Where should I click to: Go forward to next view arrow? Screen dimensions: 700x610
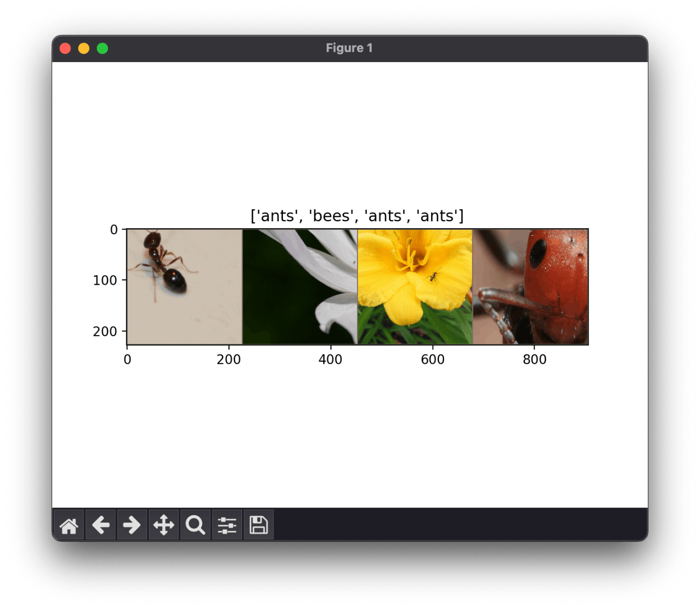(132, 525)
